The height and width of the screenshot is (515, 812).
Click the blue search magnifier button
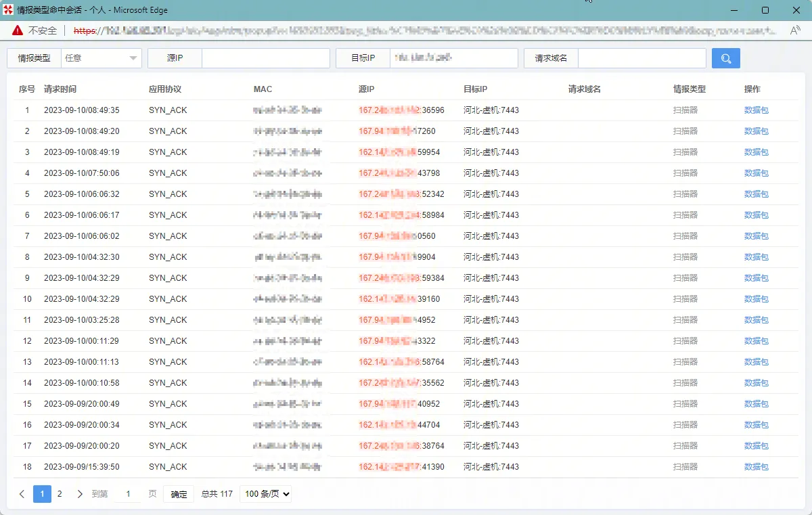pyautogui.click(x=725, y=58)
